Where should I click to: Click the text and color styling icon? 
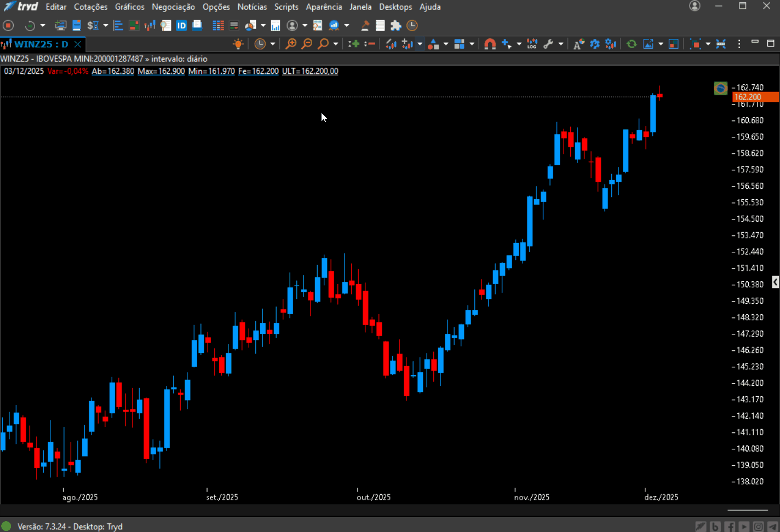578,44
